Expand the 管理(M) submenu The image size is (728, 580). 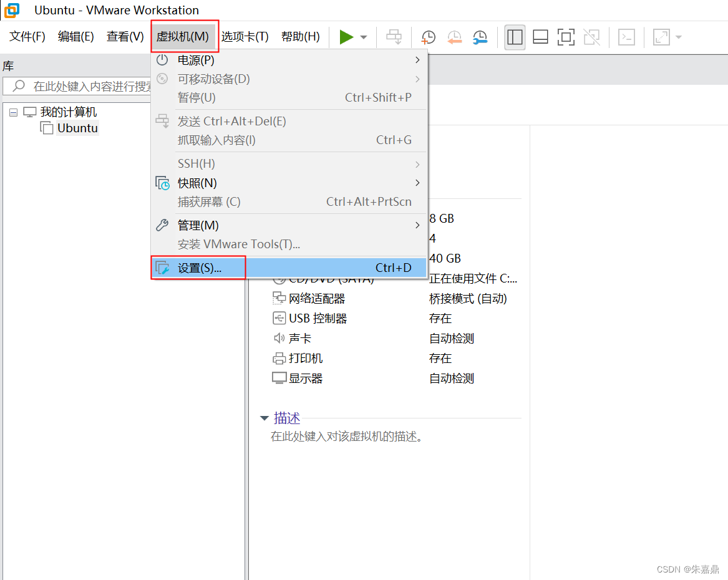(289, 225)
